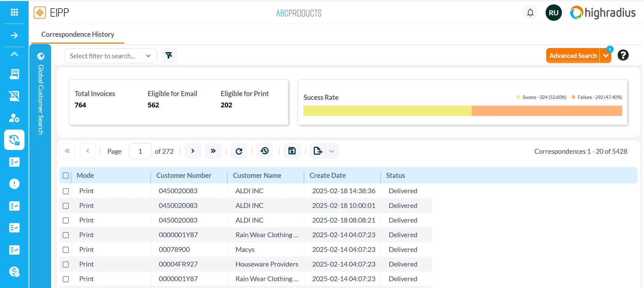
Task: Go to the last page
Action: [x=213, y=151]
